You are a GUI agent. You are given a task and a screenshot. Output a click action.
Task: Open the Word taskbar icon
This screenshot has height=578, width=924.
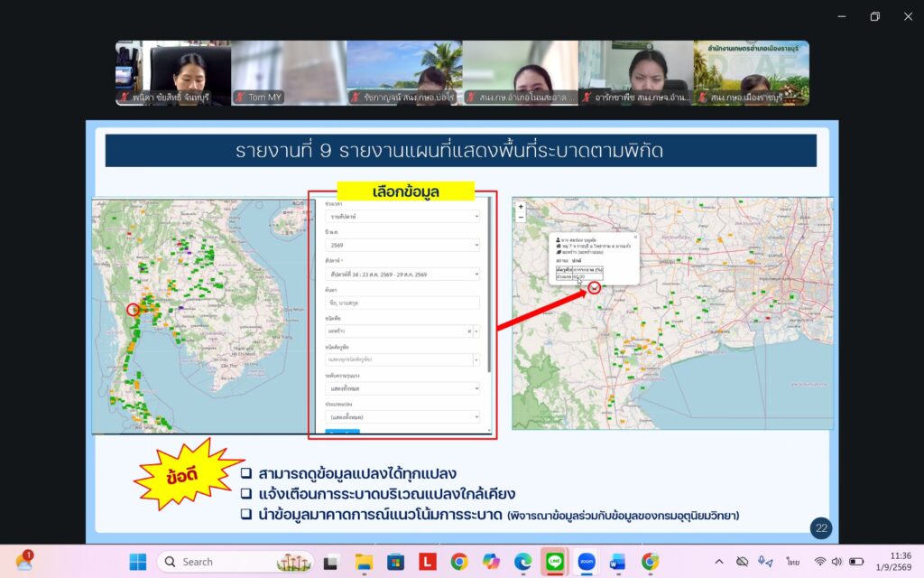[617, 562]
